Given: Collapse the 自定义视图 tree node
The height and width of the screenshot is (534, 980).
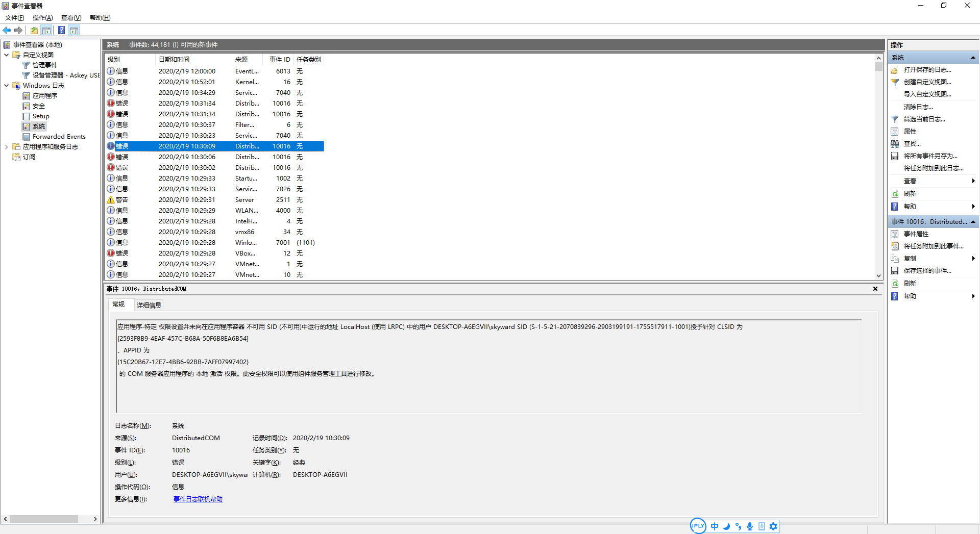Looking at the screenshot, I should point(6,55).
